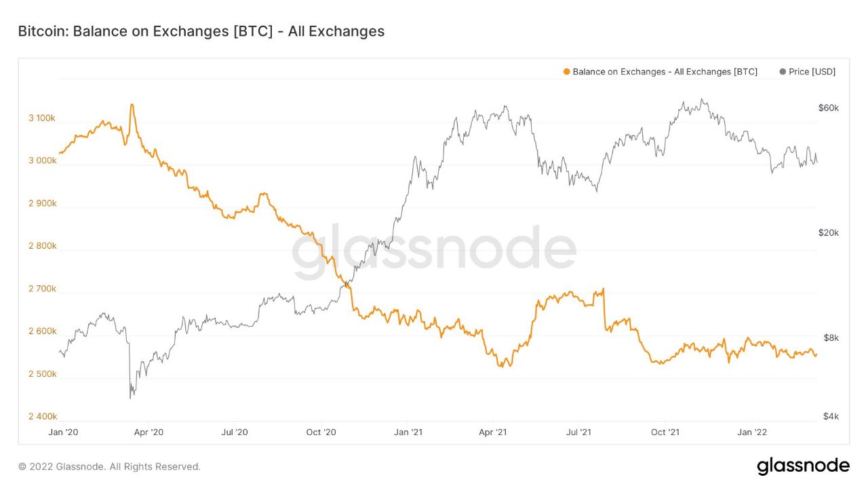Screen dimensions: 868x488
Task: Click the $4k price axis label
Action: [x=831, y=417]
